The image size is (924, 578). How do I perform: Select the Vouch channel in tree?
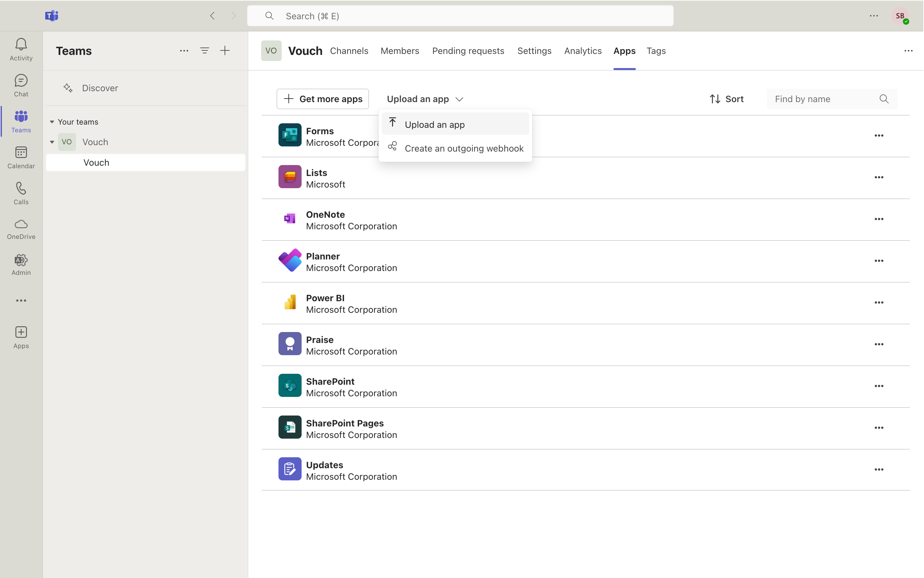pyautogui.click(x=145, y=162)
